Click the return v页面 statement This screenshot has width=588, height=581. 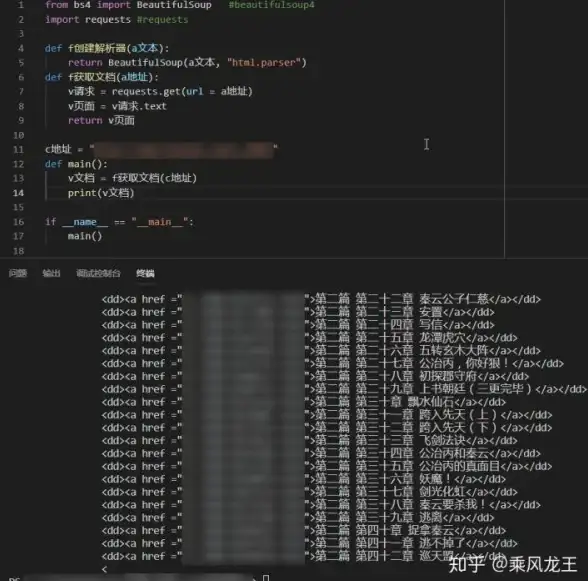101,120
